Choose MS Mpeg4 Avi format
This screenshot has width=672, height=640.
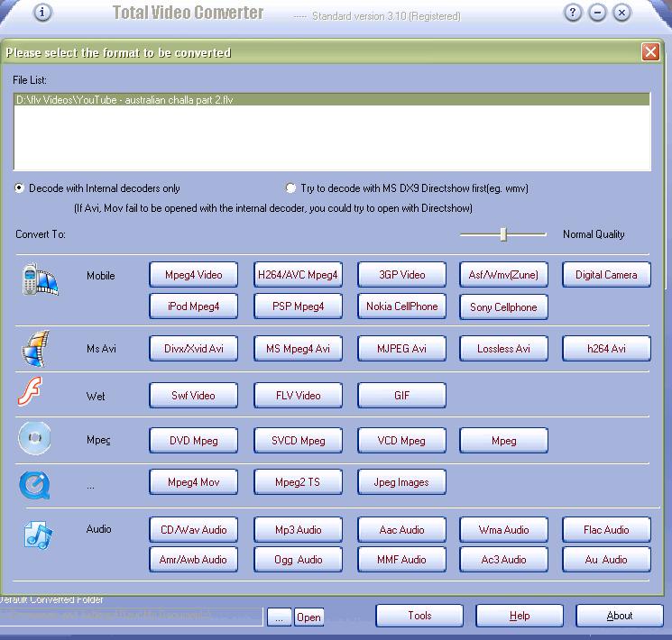[298, 348]
